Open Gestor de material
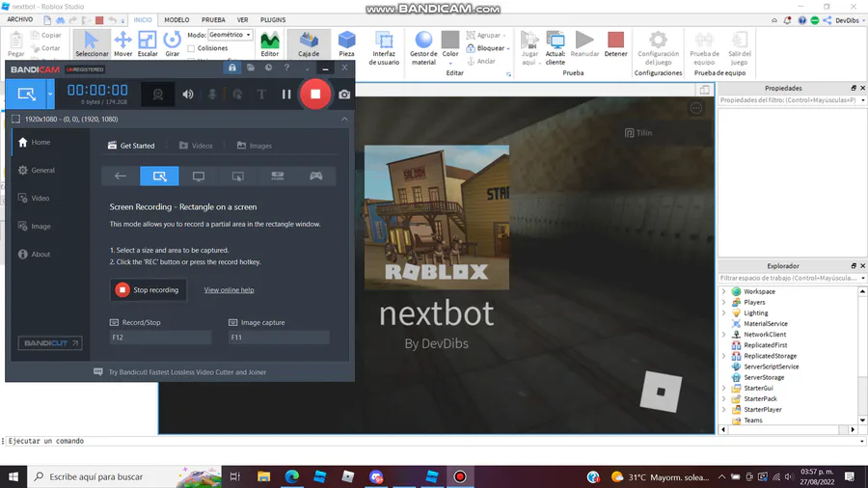Screen dimensions: 868x488 coord(423,48)
